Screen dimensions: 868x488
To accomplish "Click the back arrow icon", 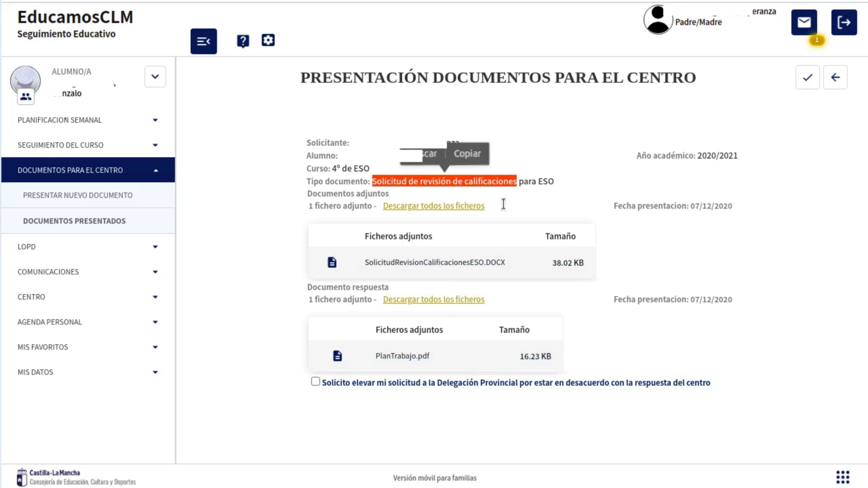I will [x=835, y=77].
